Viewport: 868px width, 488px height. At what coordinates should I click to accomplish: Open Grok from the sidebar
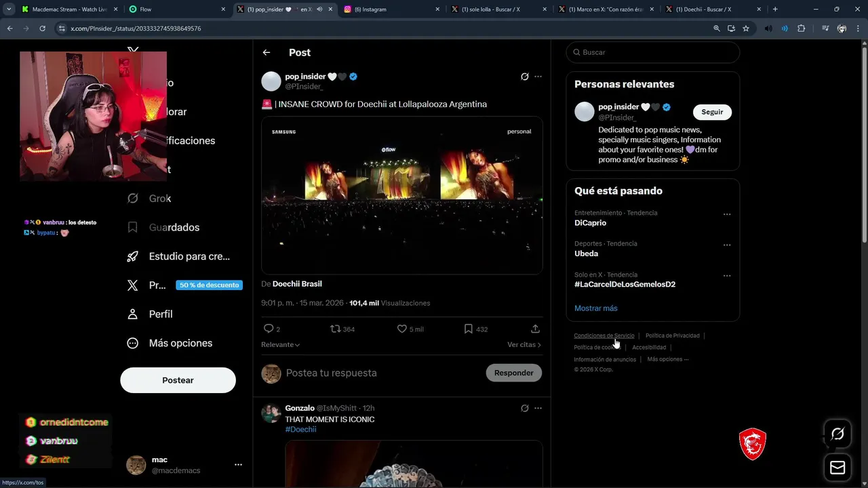tap(149, 199)
